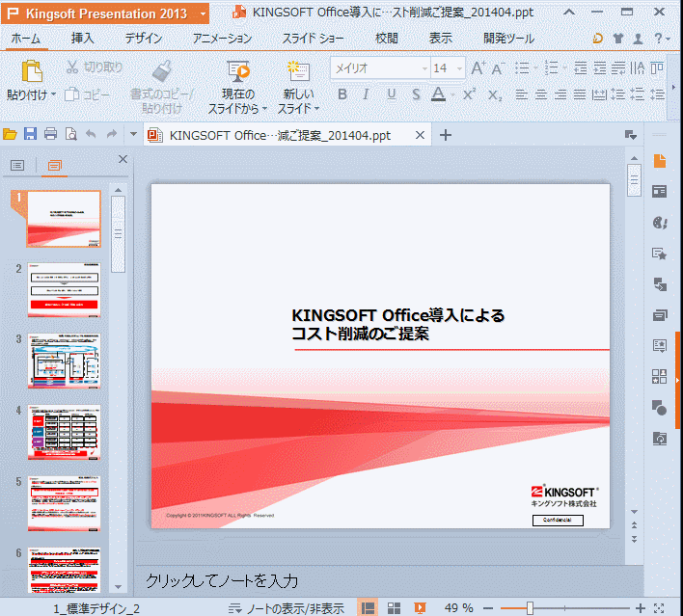Viewport: 683px width, 616px height.
Task: Toggle Underline formatting
Action: click(x=391, y=94)
